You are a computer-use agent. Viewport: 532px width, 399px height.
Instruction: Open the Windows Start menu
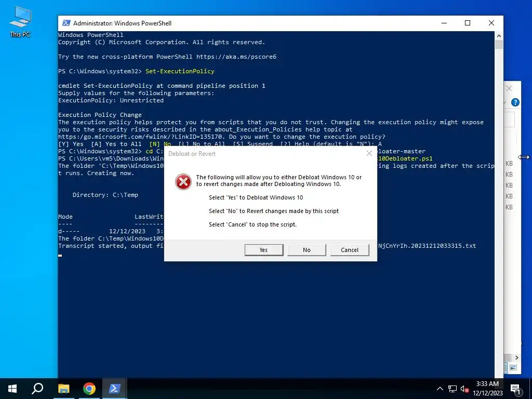point(12,389)
